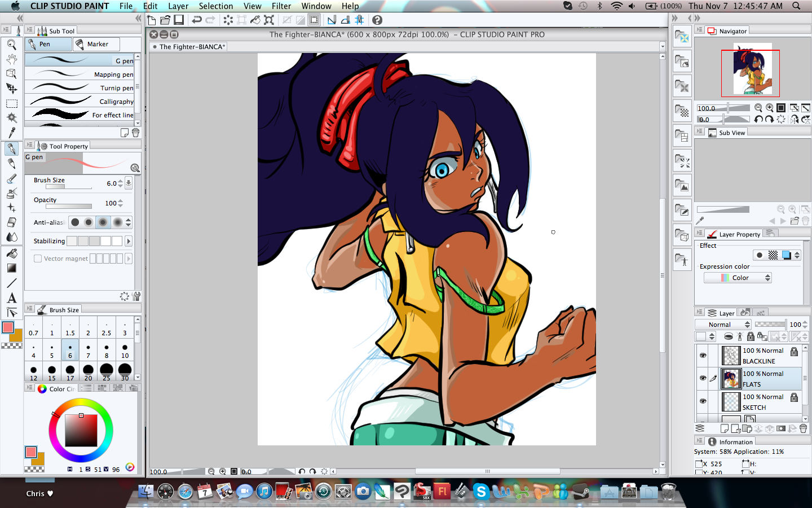The width and height of the screenshot is (812, 508).
Task: Toggle the snap to ruler icon
Action: 332,20
